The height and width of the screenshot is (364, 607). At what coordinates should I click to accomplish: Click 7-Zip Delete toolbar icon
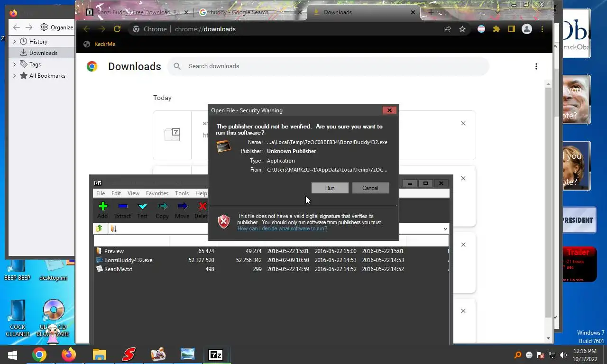click(201, 210)
